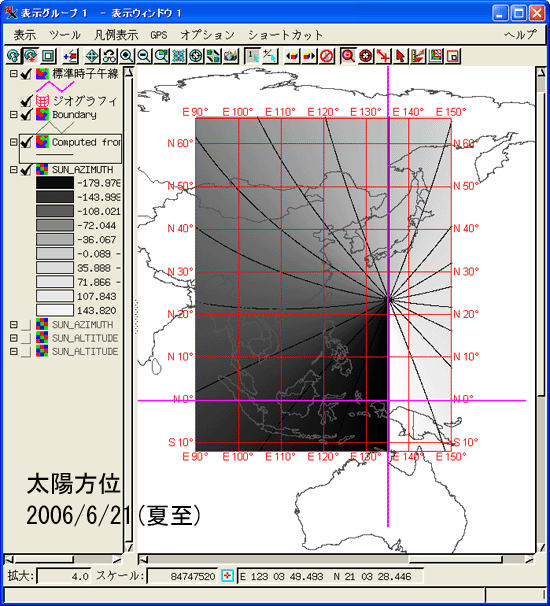Select the binoculars find tool icon
The width and height of the screenshot is (550, 606).
[109, 56]
